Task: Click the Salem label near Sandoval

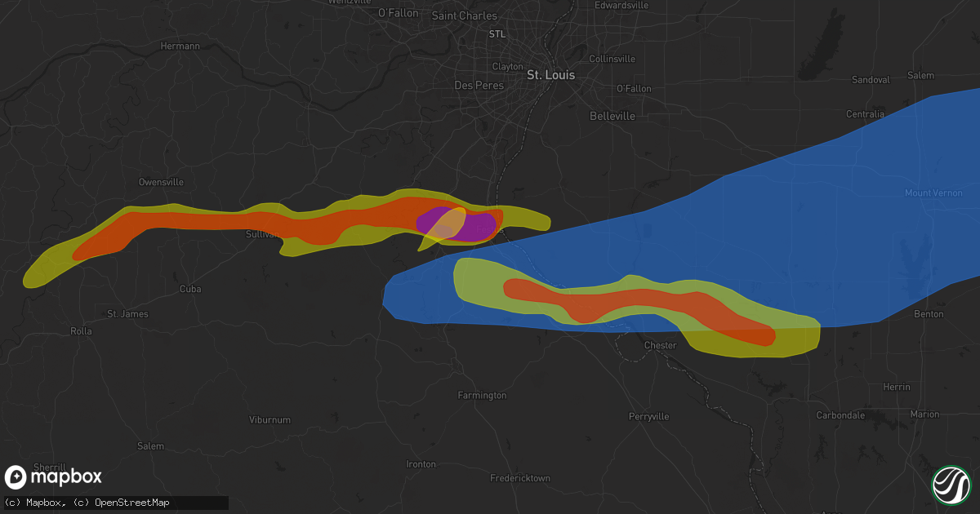Action: point(921,76)
